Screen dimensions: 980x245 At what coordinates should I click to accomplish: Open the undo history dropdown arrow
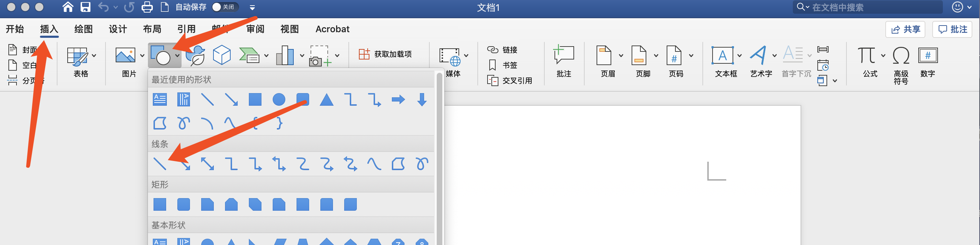[x=116, y=7]
